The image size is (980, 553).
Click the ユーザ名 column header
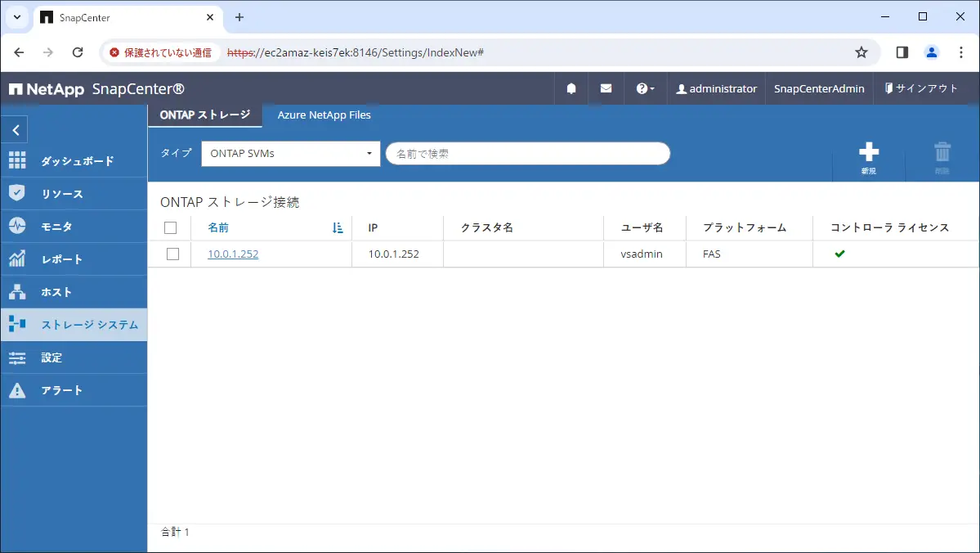click(642, 227)
